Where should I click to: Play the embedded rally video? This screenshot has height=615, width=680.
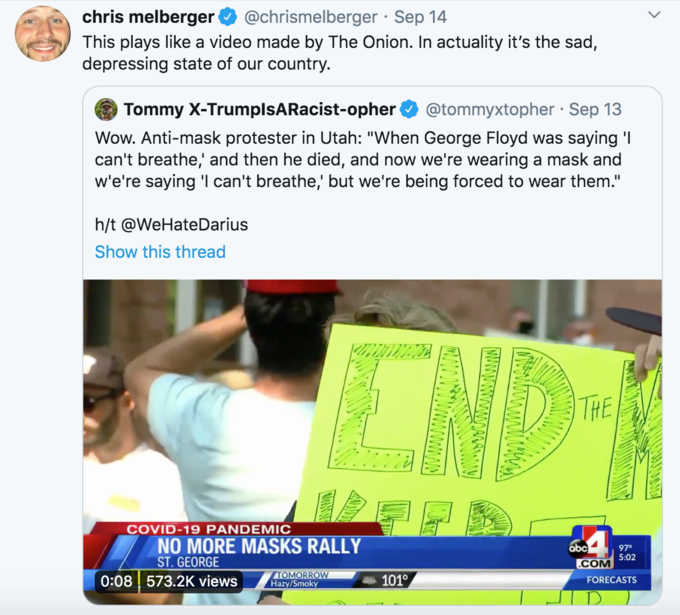click(x=373, y=442)
